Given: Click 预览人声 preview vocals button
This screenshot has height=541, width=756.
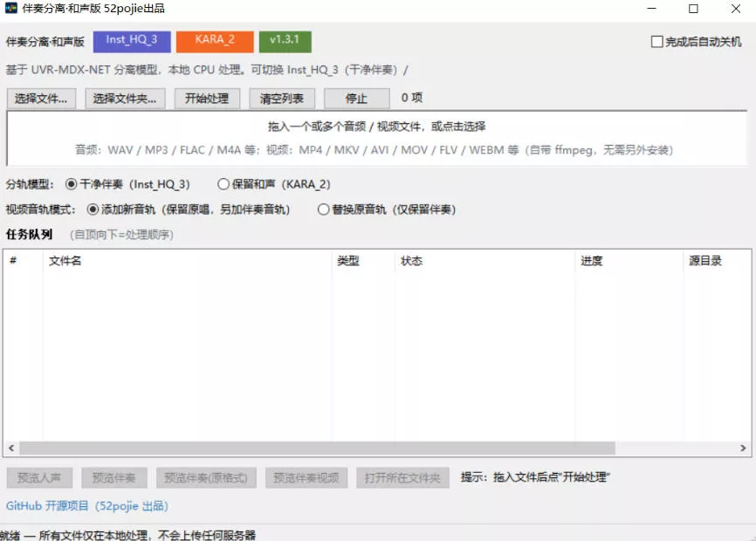Looking at the screenshot, I should pyautogui.click(x=39, y=478).
